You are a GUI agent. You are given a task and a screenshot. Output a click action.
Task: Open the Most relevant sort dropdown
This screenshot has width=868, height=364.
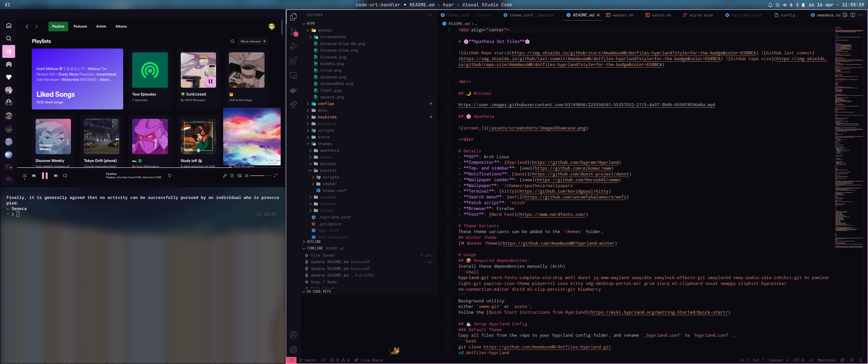[x=253, y=41]
